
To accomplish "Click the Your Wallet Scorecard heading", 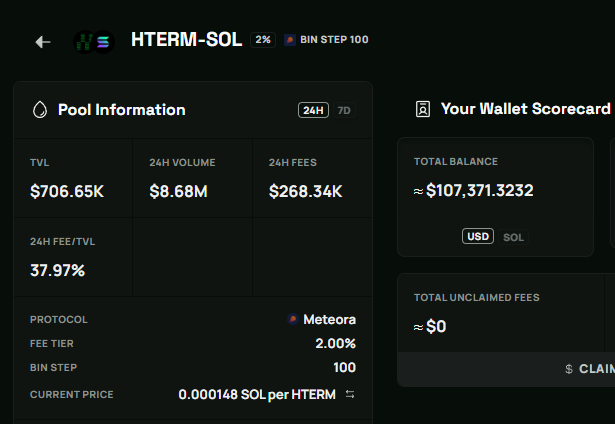I will [x=526, y=109].
